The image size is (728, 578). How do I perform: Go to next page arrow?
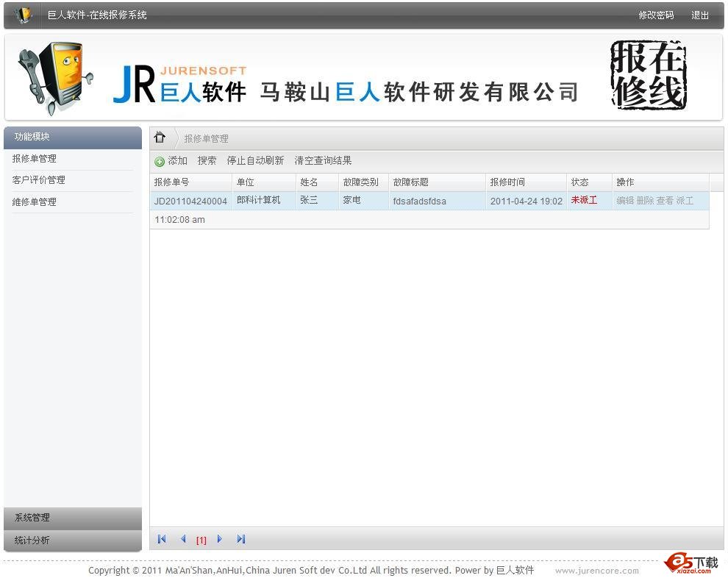tap(219, 539)
